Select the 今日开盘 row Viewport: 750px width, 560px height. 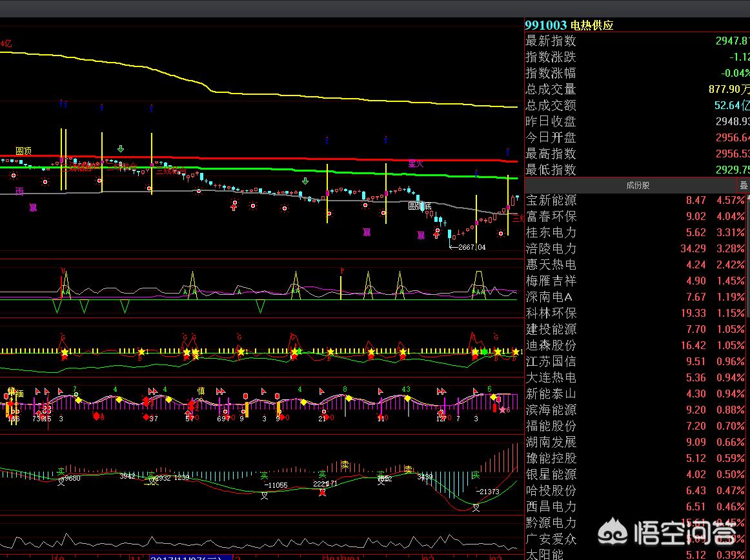(637, 137)
